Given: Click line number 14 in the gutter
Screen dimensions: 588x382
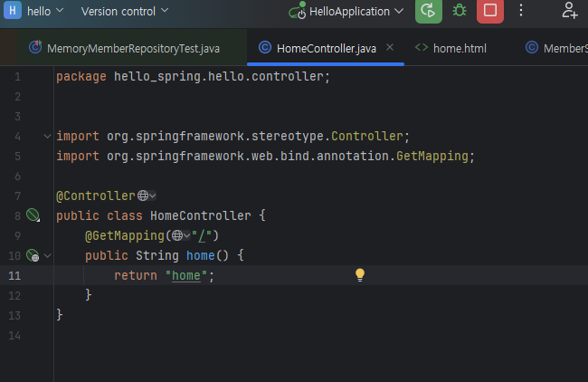Looking at the screenshot, I should [14, 336].
